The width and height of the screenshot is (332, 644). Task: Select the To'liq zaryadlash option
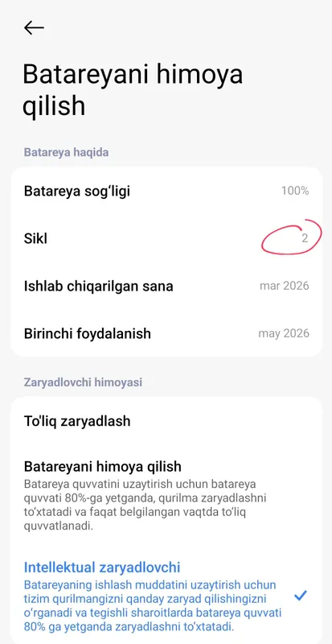(166, 421)
